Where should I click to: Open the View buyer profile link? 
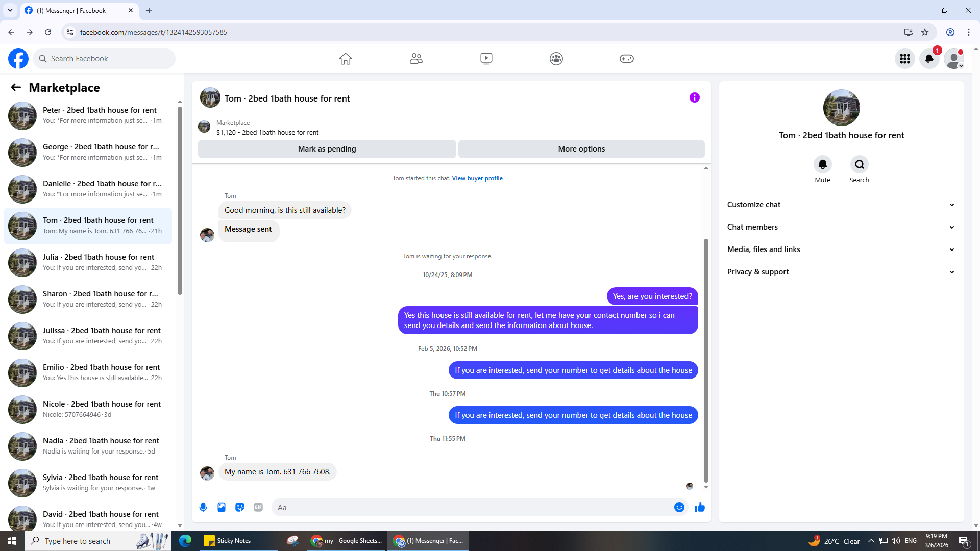(477, 178)
